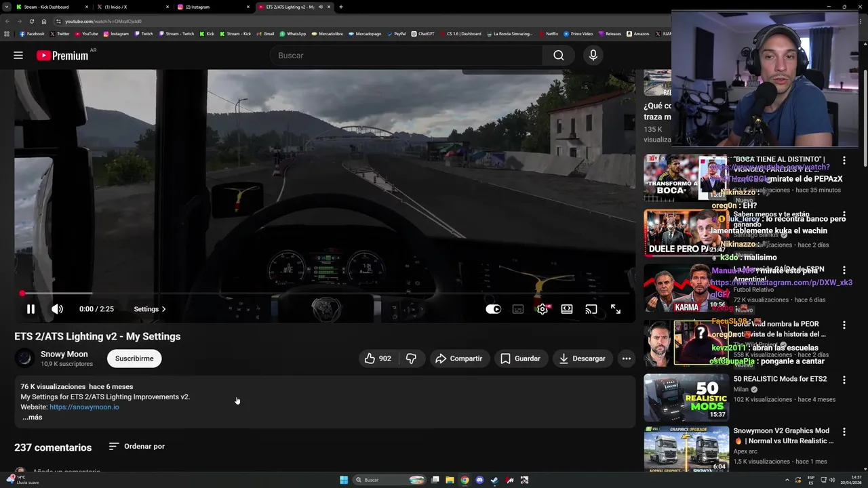Screen dimensions: 868x488
Task: Open the Snowy Moon channel name
Action: (64, 354)
